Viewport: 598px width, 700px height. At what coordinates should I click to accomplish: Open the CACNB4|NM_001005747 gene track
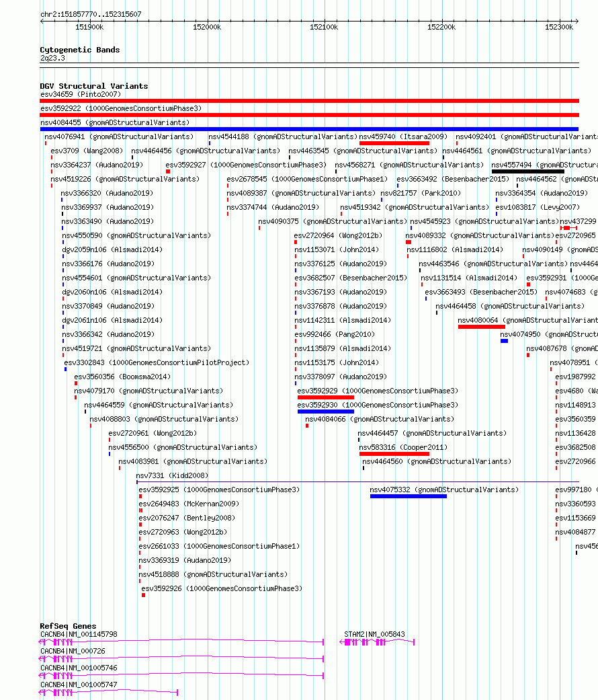pyautogui.click(x=109, y=693)
